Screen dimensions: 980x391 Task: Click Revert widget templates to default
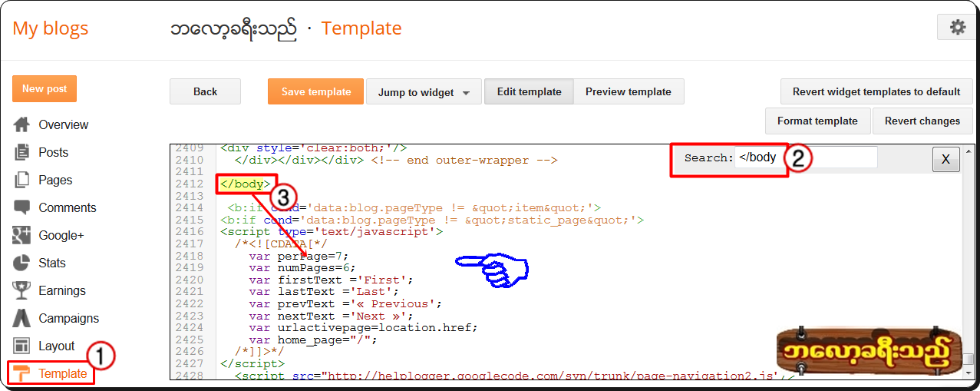click(x=876, y=91)
